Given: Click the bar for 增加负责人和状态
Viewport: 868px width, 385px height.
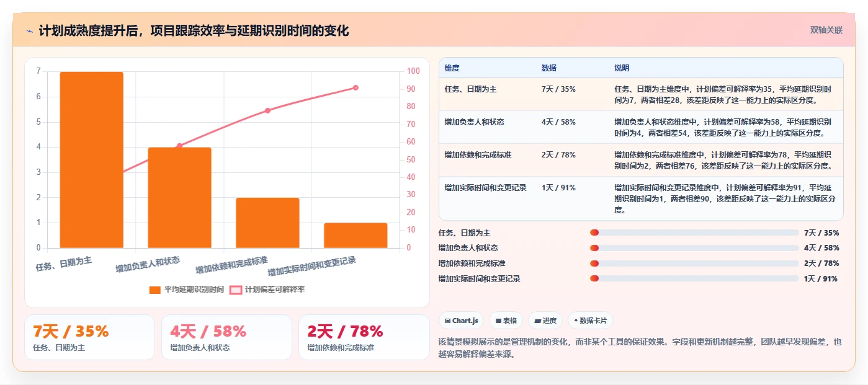Looking at the screenshot, I should click(x=179, y=198).
